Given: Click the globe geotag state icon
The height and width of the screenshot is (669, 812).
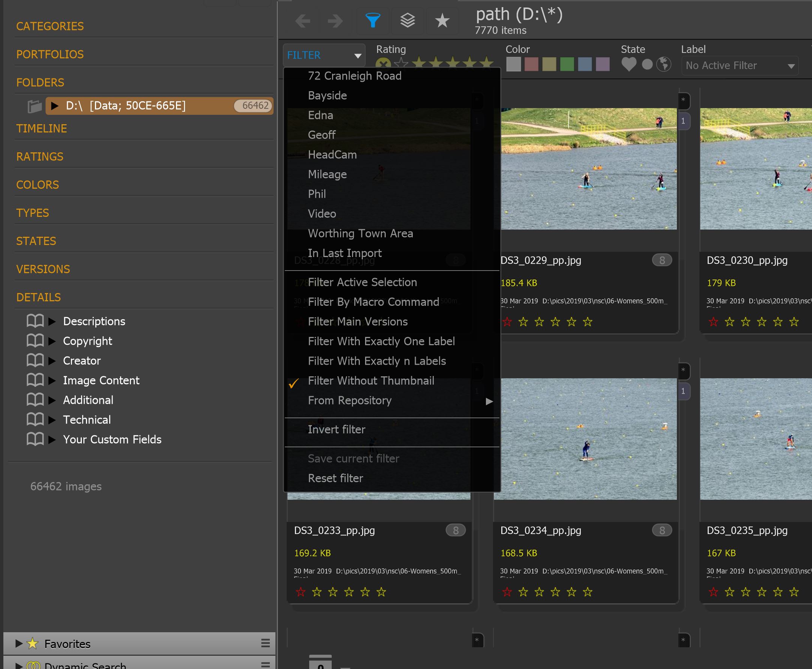Looking at the screenshot, I should (664, 65).
